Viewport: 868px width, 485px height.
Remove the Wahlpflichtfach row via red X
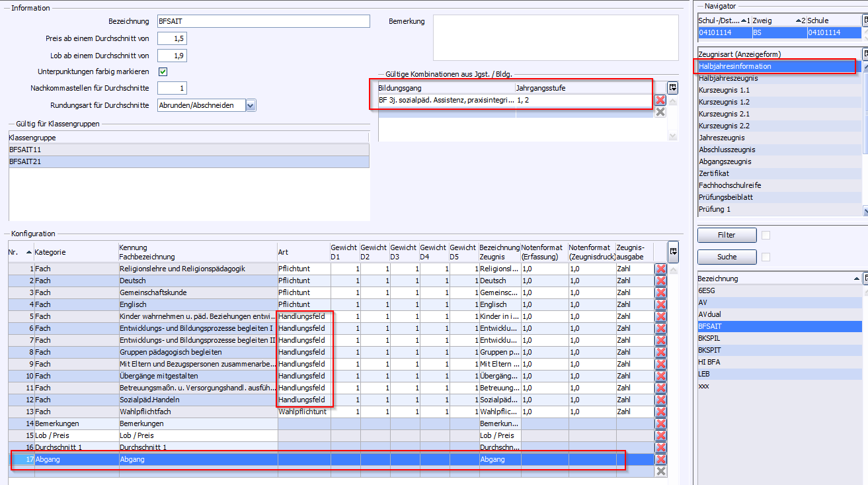point(660,412)
